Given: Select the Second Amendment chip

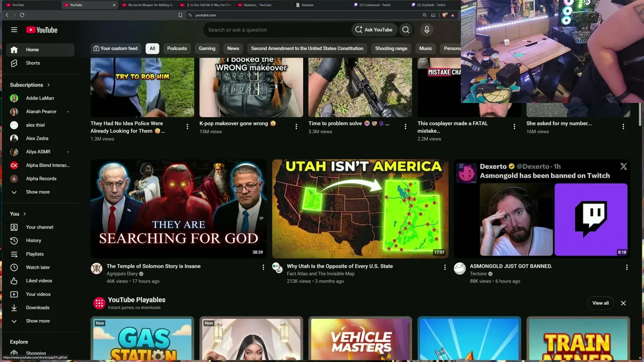Looking at the screenshot, I should 307,48.
